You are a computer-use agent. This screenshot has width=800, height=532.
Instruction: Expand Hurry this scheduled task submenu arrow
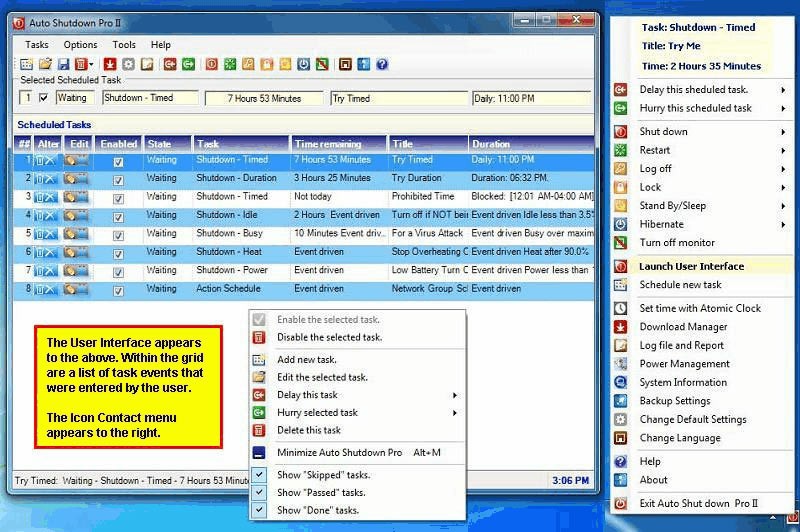click(783, 108)
